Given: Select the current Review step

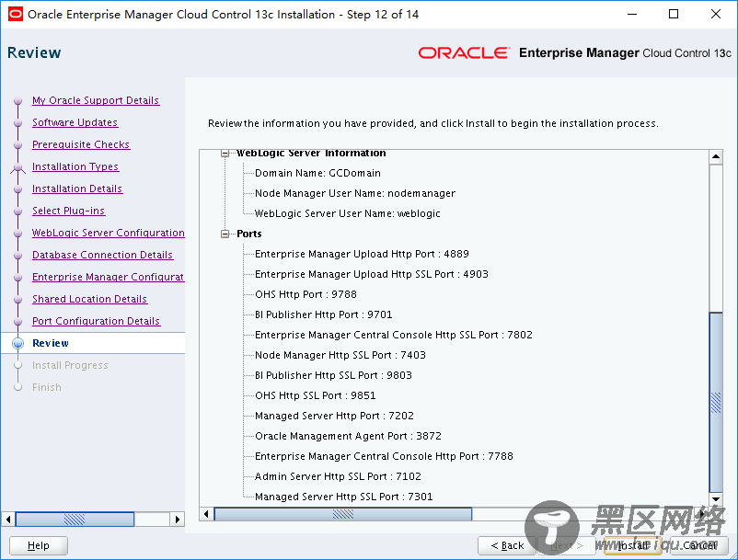Looking at the screenshot, I should point(51,343).
